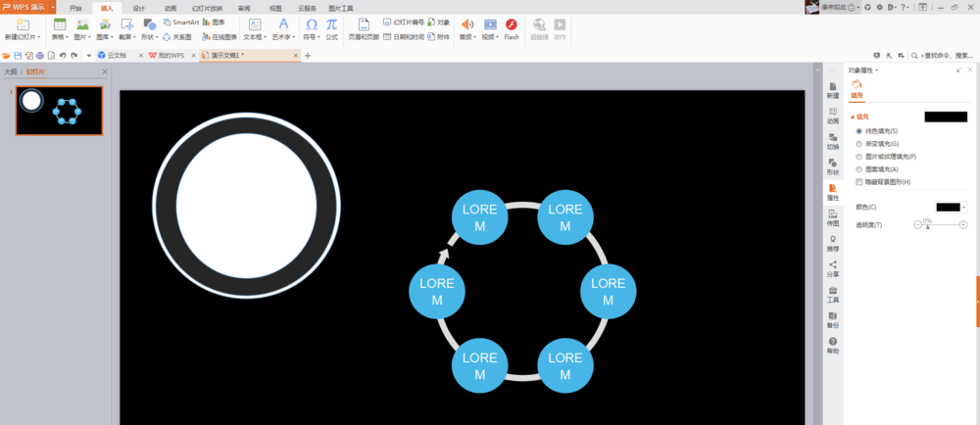Select 渐变填充(G) gradient fill option
This screenshot has width=980, height=425.
point(859,144)
